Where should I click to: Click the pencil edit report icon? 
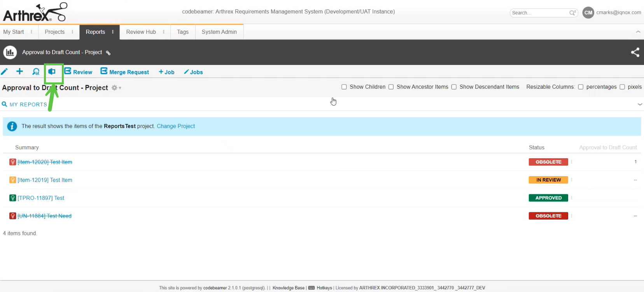tap(4, 72)
